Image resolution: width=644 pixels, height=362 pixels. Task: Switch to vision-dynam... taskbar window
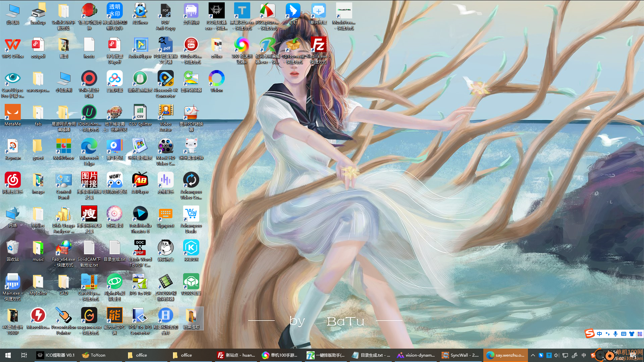click(416, 355)
